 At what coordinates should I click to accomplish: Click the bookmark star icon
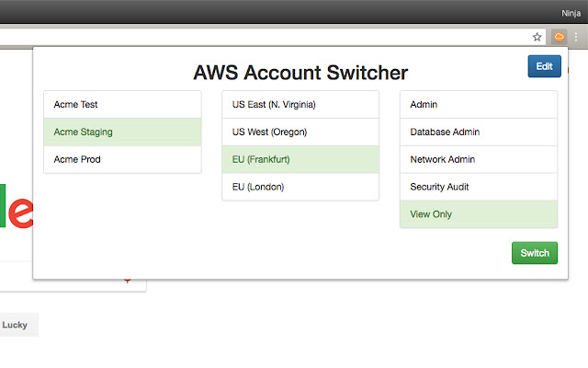point(537,37)
